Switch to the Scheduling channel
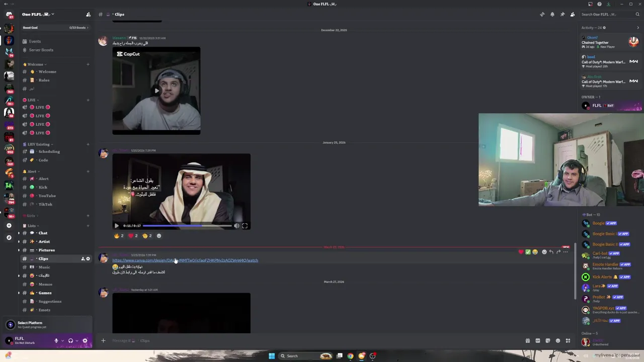This screenshot has height=362, width=644. (55, 151)
